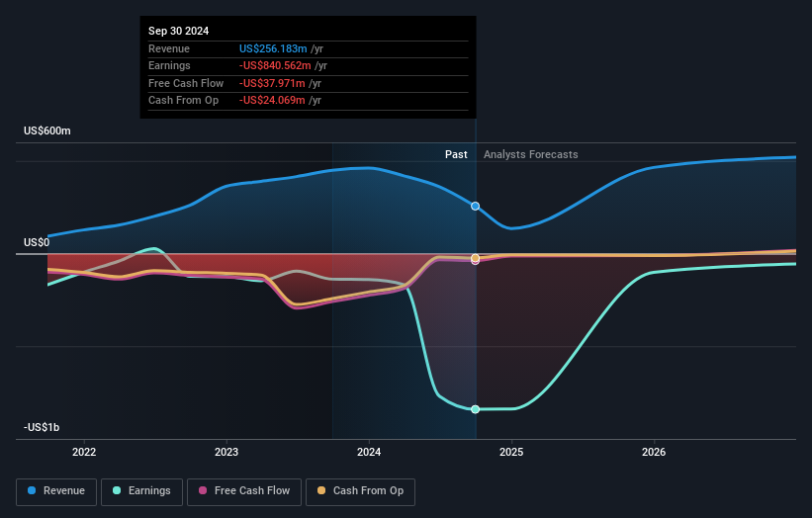The image size is (812, 518).
Task: Click the Past section label
Action: pos(456,154)
